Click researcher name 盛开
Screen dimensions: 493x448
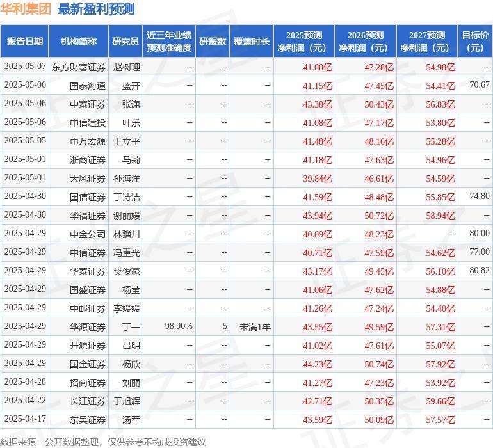131,86
